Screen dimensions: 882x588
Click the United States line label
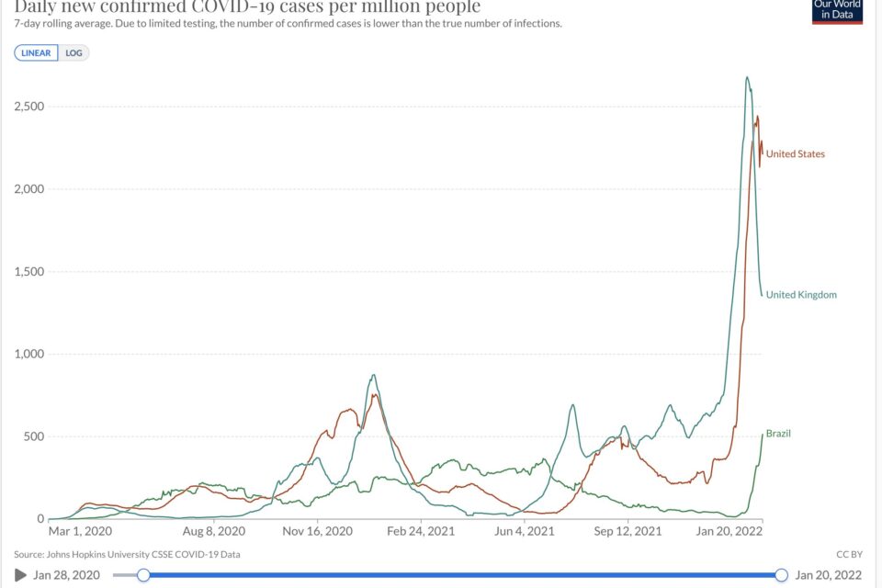coord(795,154)
